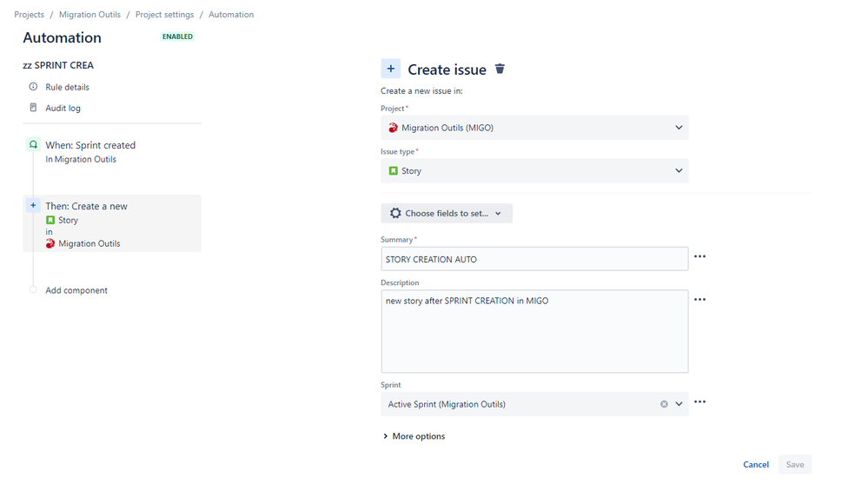Click the Save button
The width and height of the screenshot is (868, 504).
click(x=795, y=465)
